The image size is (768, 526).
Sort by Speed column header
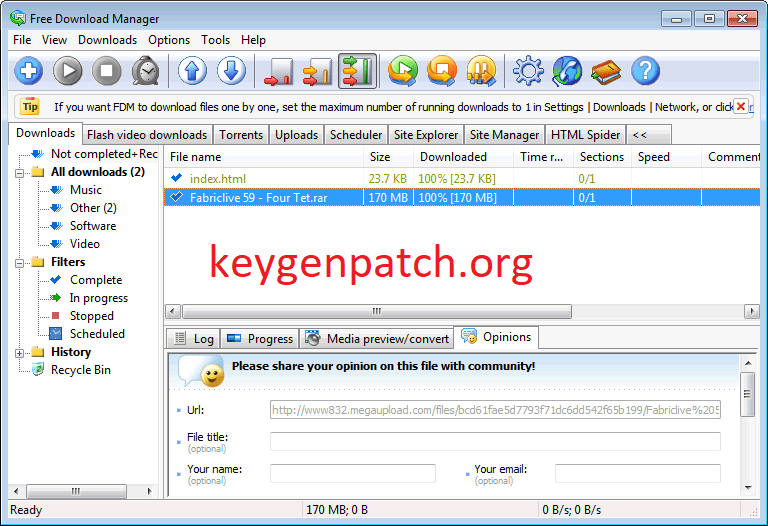click(666, 157)
